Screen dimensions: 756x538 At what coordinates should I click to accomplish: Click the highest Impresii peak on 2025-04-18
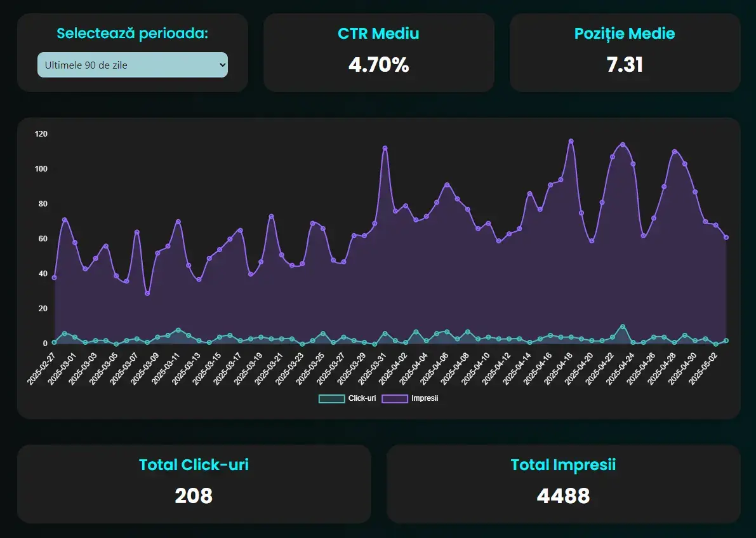click(571, 140)
